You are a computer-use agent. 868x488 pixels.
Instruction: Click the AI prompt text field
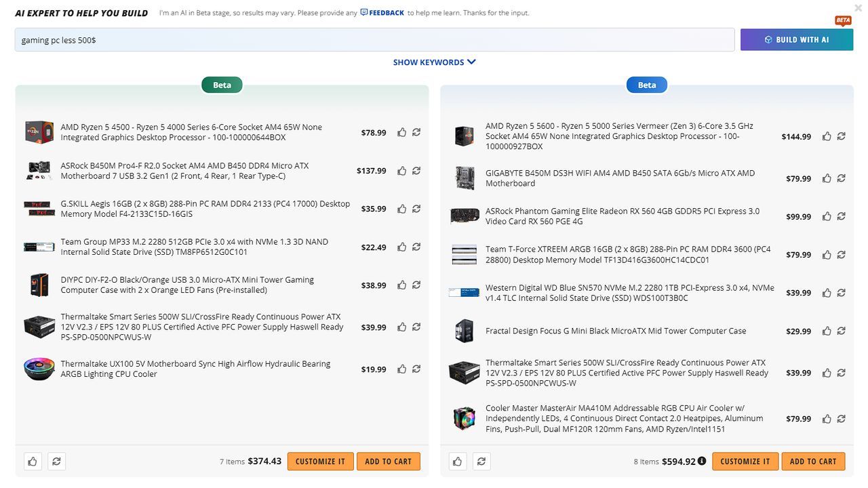click(x=375, y=40)
